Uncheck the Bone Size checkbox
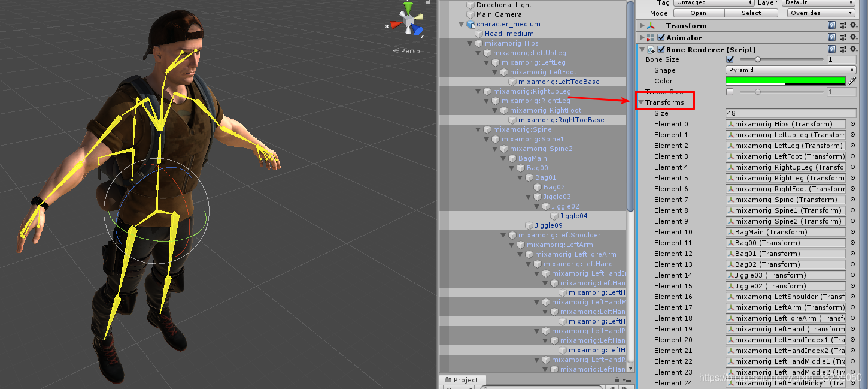Viewport: 868px width, 389px height. coord(730,59)
